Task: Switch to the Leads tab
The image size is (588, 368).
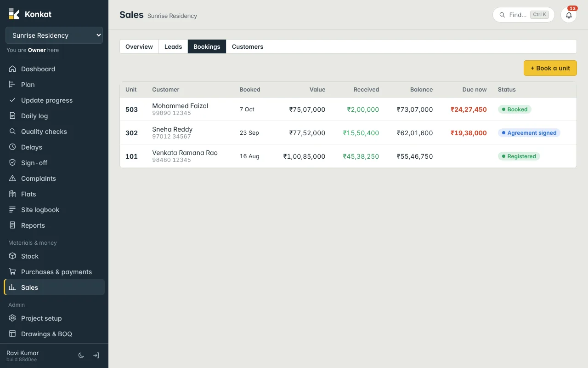Action: click(173, 46)
